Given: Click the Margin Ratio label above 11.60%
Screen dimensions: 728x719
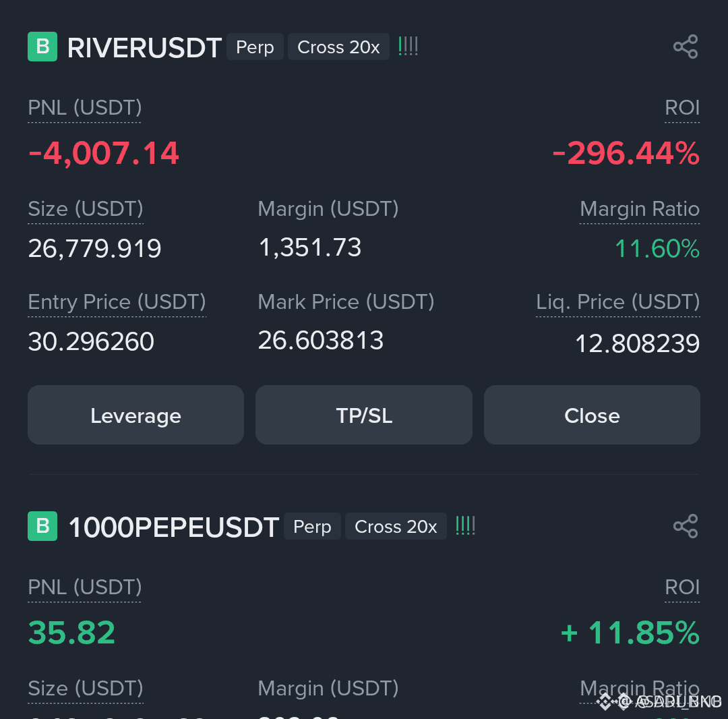Looking at the screenshot, I should [x=639, y=209].
